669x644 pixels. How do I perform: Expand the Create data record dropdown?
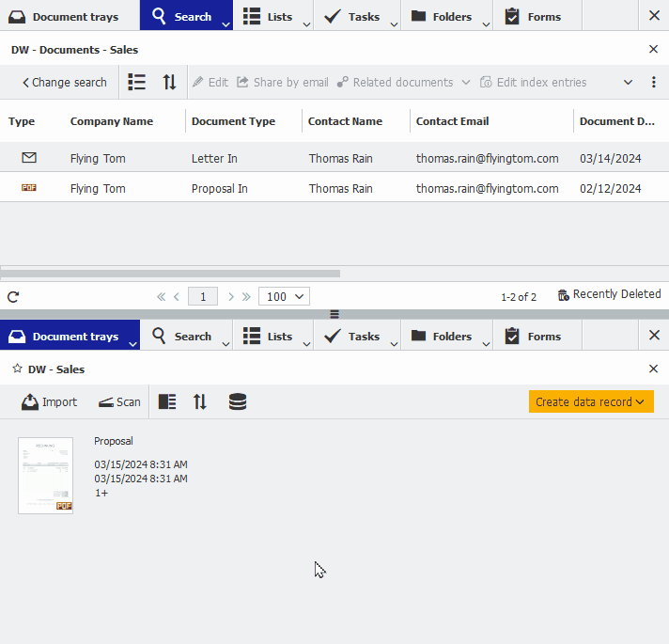(591, 401)
